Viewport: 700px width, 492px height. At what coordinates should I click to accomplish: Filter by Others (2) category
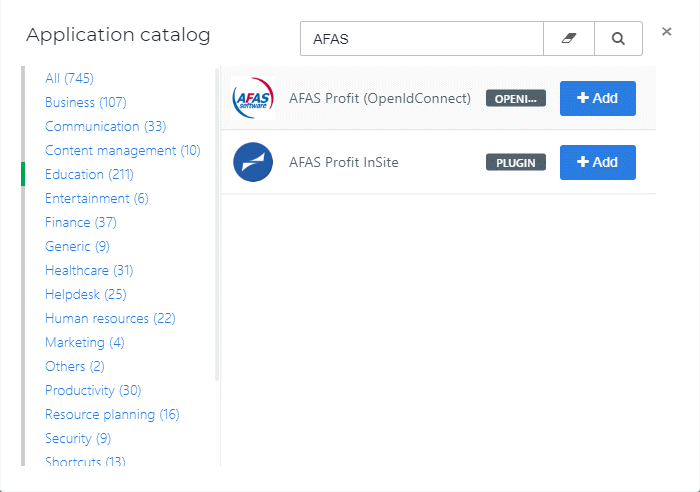[75, 367]
